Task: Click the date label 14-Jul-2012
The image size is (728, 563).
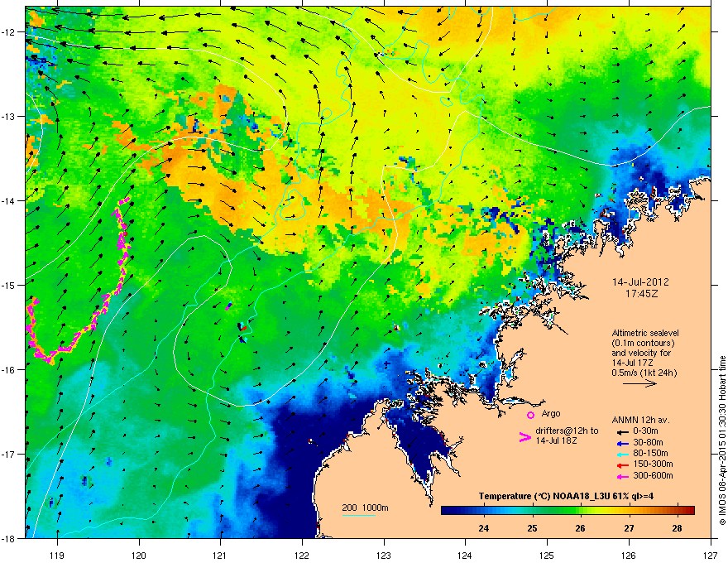Action: click(x=640, y=282)
